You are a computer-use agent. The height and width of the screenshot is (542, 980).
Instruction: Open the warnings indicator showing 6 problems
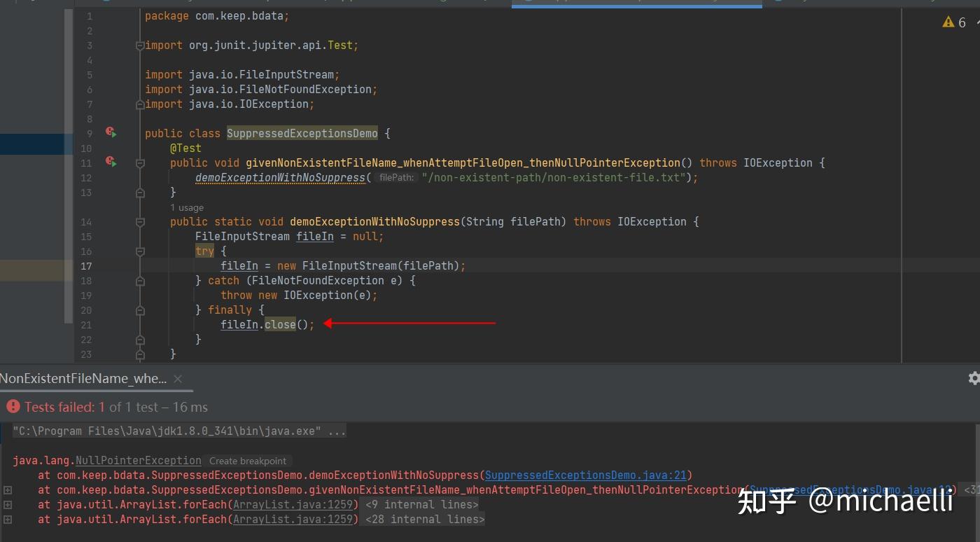point(954,22)
